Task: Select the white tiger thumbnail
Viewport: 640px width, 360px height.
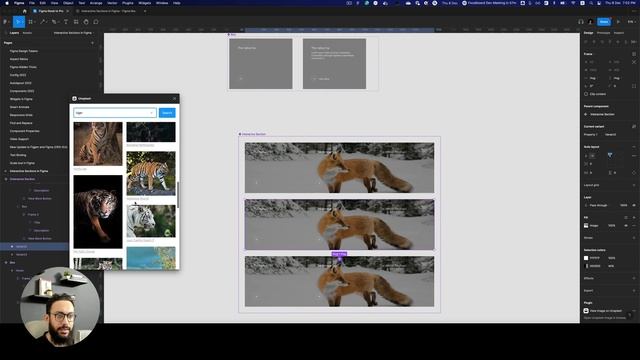Action: click(x=151, y=221)
